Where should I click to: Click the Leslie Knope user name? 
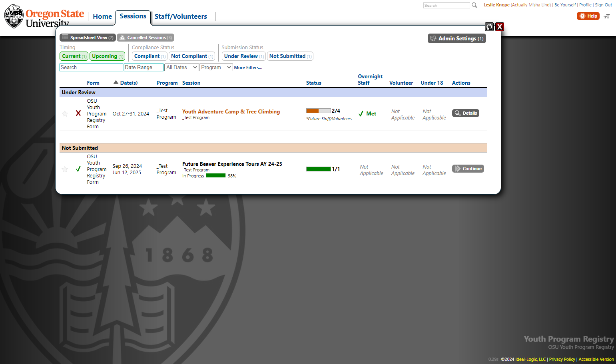click(x=496, y=5)
